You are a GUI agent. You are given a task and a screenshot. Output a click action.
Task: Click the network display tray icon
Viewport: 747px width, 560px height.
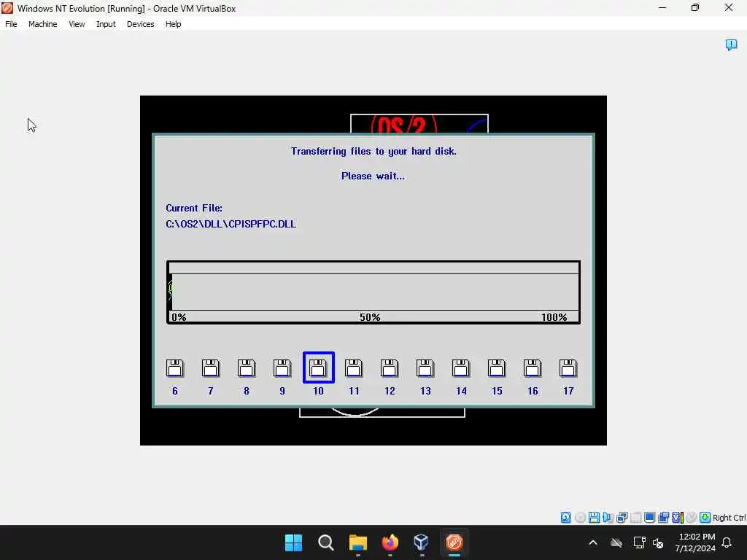click(639, 542)
